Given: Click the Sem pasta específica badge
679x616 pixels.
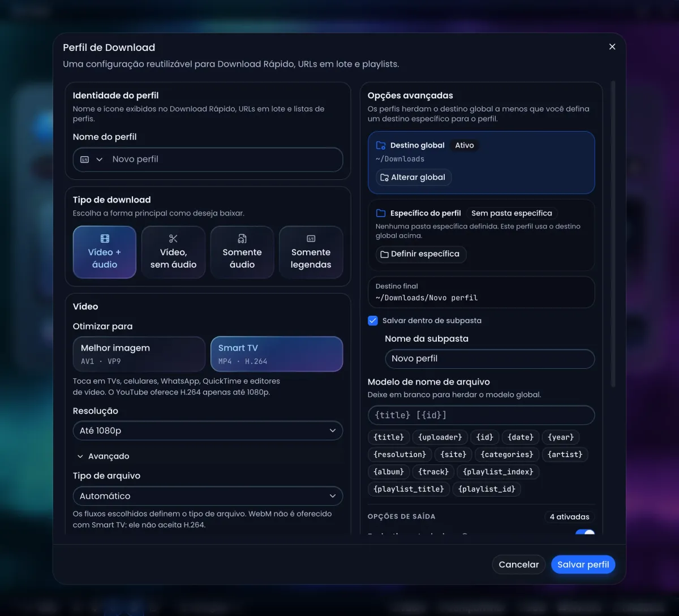Looking at the screenshot, I should pyautogui.click(x=512, y=213).
